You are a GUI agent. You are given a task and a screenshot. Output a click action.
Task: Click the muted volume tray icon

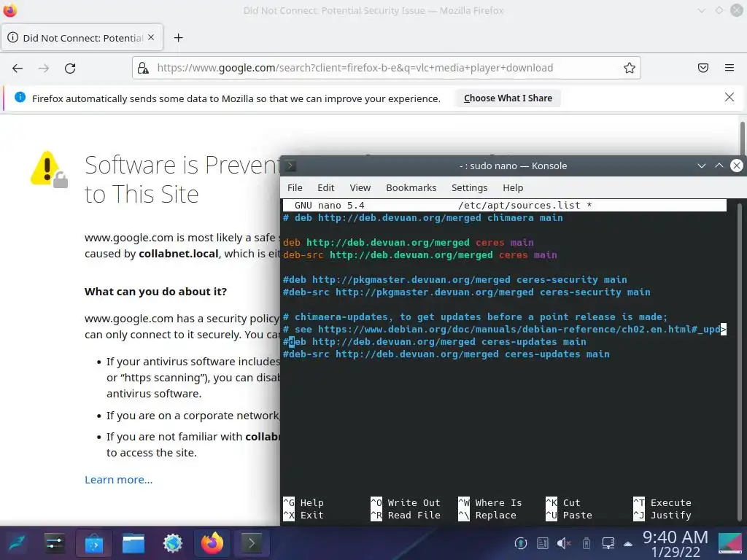click(x=564, y=543)
